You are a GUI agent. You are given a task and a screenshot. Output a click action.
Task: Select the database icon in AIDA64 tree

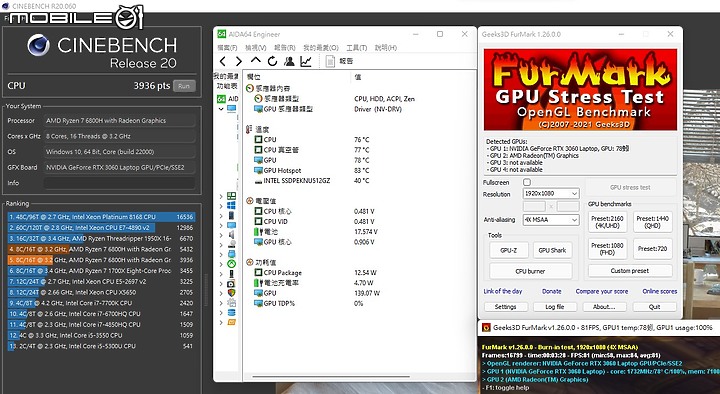point(231,313)
